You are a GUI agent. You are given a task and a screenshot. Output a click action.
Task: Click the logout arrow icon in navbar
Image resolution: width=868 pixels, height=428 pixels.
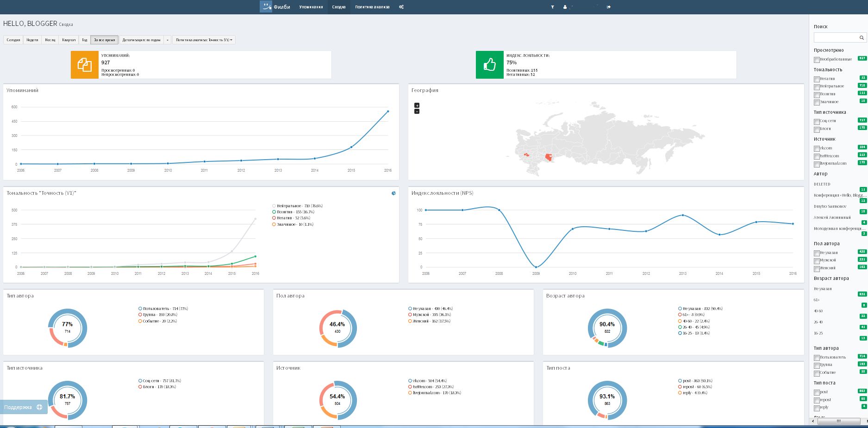[609, 7]
